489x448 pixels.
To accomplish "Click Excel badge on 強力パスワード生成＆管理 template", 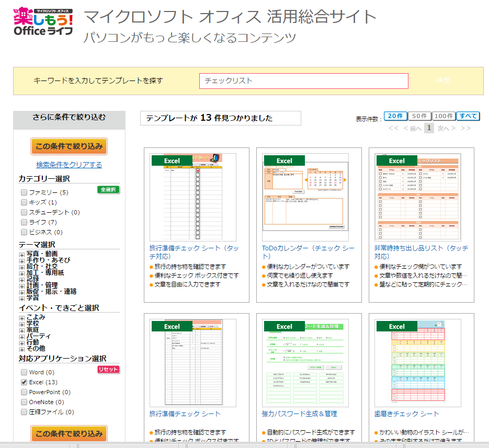I will 285,326.
